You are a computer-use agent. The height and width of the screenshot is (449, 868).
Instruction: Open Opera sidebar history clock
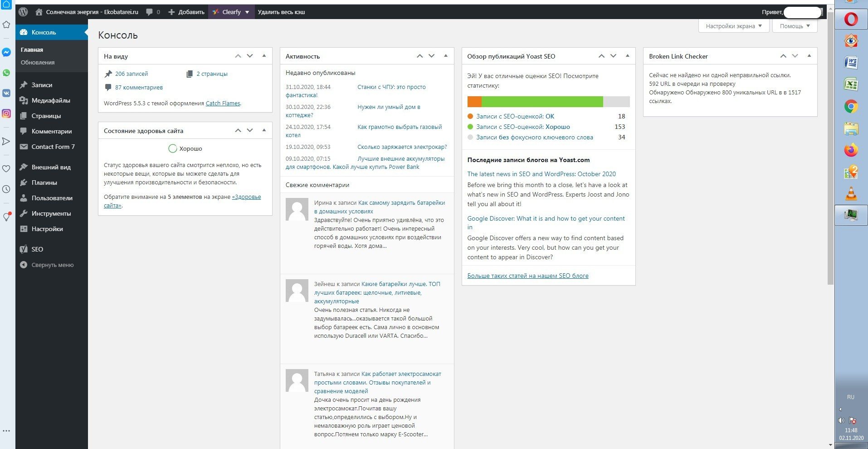point(6,189)
